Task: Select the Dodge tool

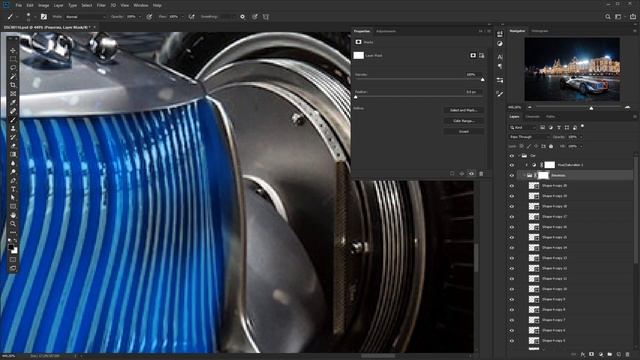Action: pyautogui.click(x=13, y=171)
